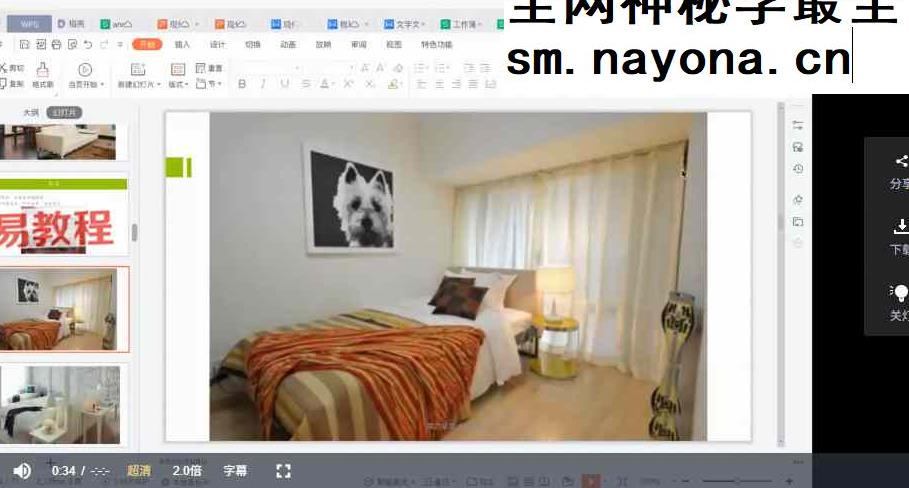This screenshot has width=909, height=488.
Task: Toggle strikethrough formatting
Action: coord(306,84)
